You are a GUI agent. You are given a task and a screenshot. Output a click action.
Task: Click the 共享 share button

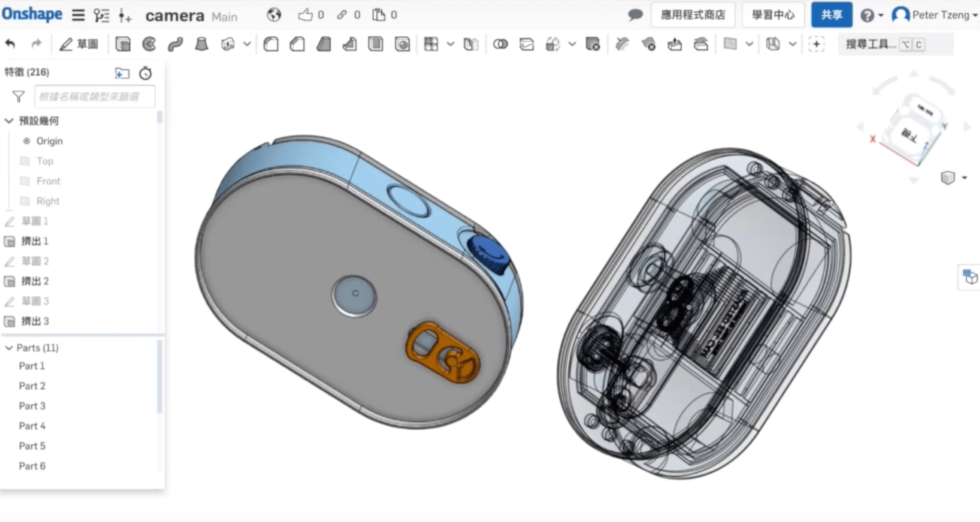pos(831,15)
